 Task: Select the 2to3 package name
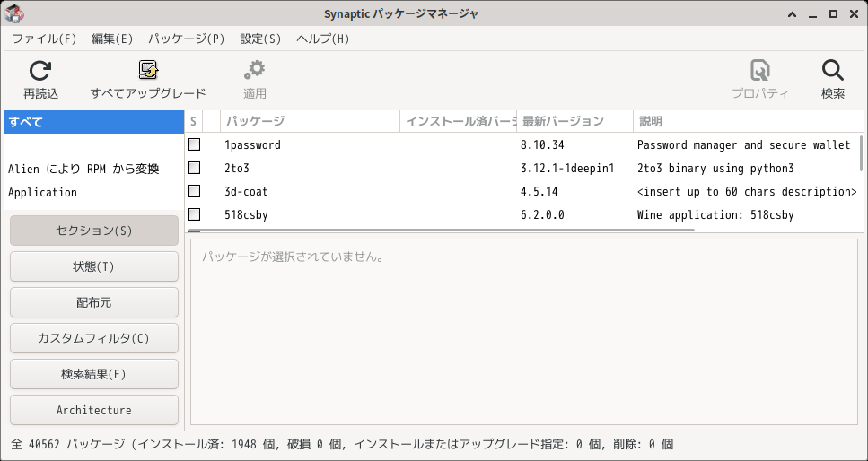[237, 169]
